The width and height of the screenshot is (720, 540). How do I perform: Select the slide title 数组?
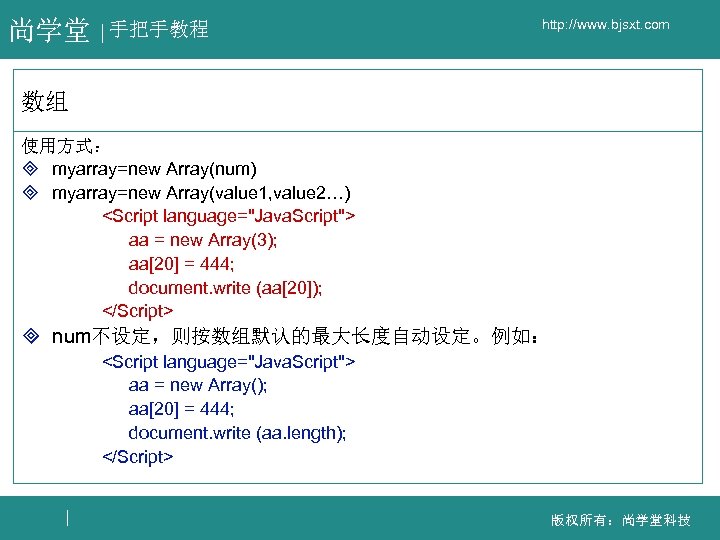tap(45, 101)
